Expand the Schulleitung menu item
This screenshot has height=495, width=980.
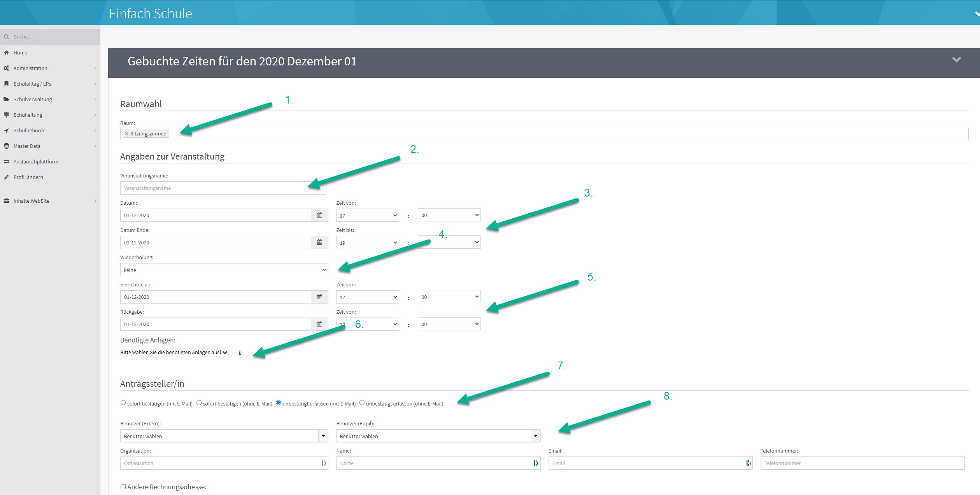(x=50, y=115)
